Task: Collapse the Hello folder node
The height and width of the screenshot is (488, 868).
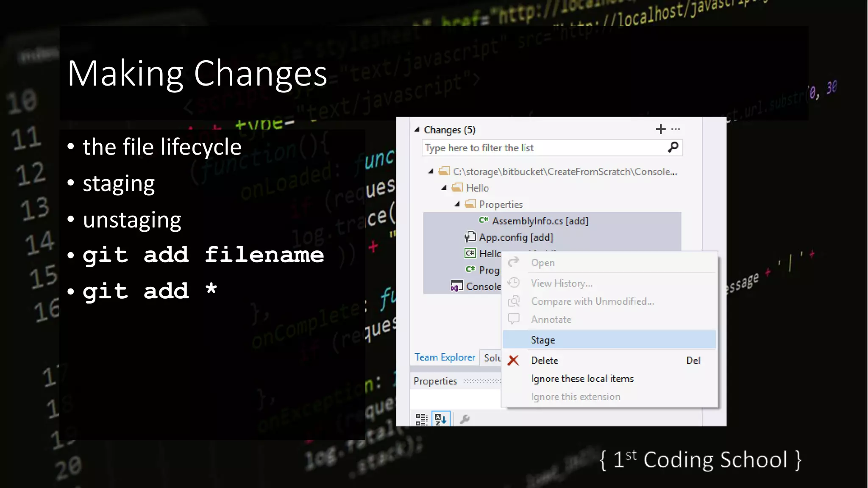Action: coord(444,188)
